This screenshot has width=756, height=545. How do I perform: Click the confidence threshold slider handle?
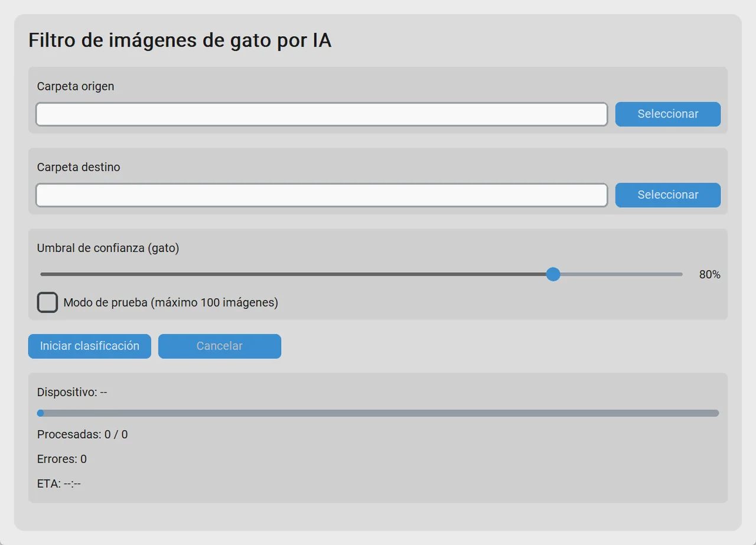click(553, 274)
